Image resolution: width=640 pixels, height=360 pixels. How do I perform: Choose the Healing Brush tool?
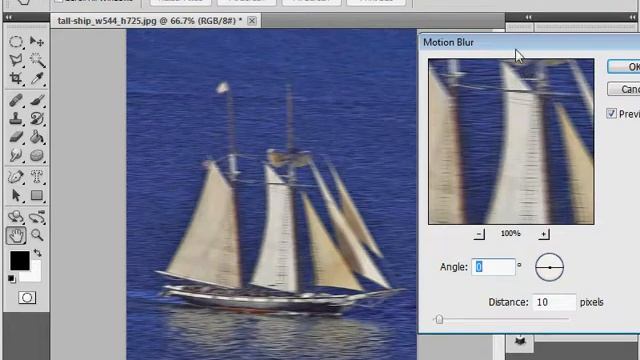click(x=16, y=100)
